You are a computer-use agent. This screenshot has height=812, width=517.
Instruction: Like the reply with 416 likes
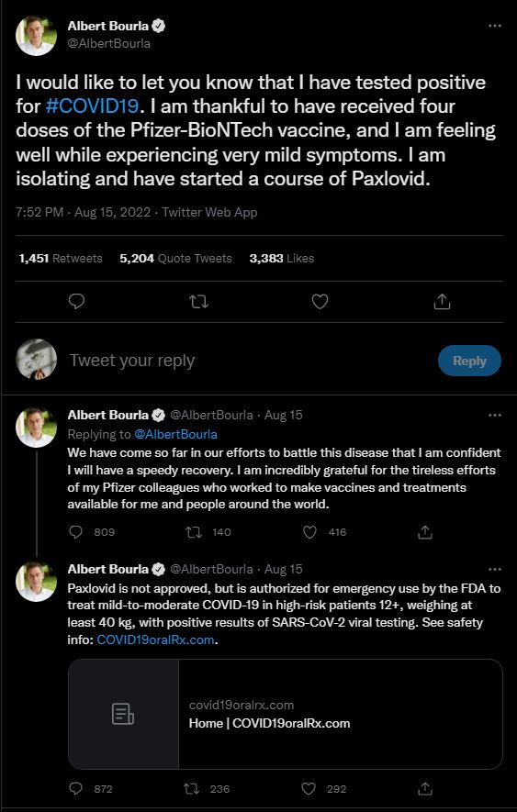309,532
